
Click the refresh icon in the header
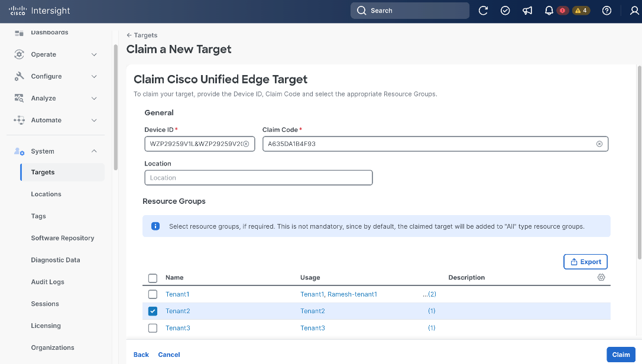[483, 11]
